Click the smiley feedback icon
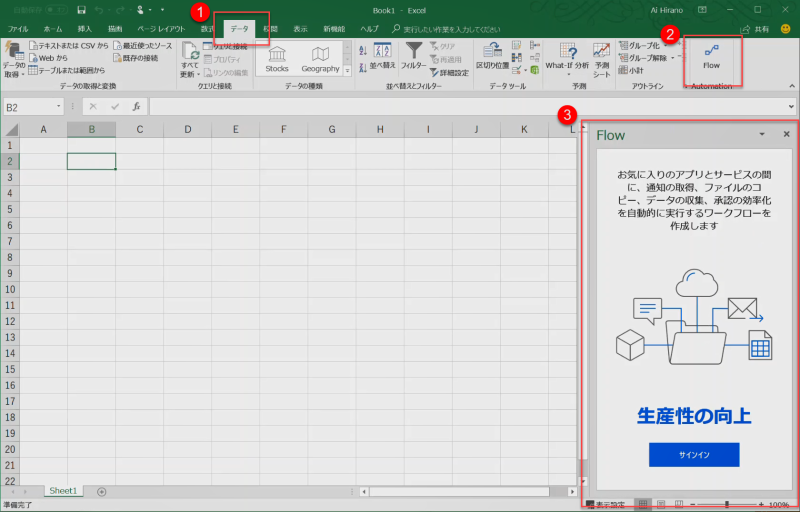 786,29
